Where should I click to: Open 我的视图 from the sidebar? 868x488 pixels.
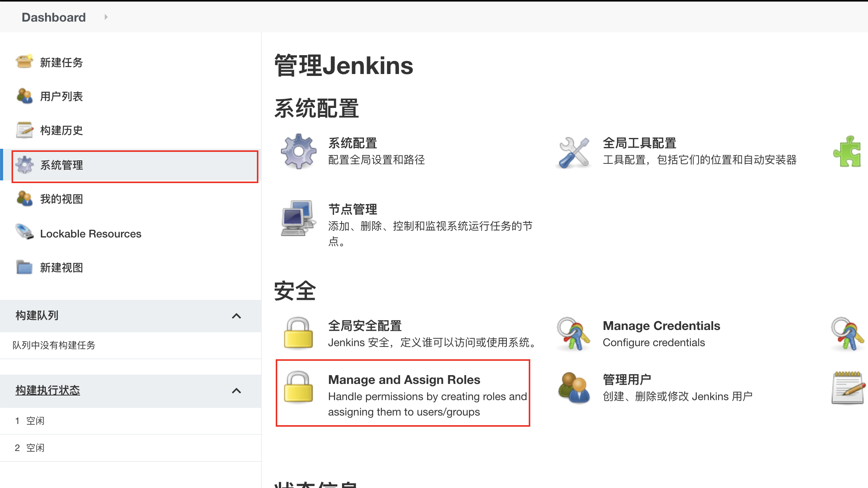[62, 199]
